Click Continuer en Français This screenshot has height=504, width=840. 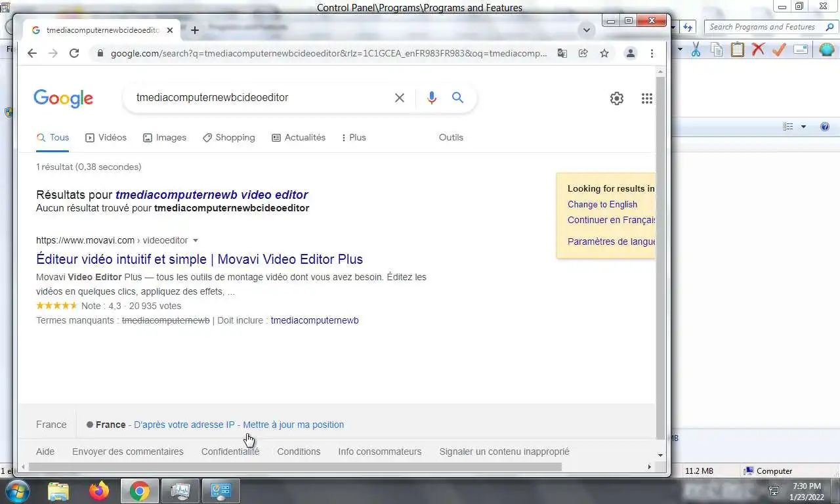pyautogui.click(x=612, y=220)
